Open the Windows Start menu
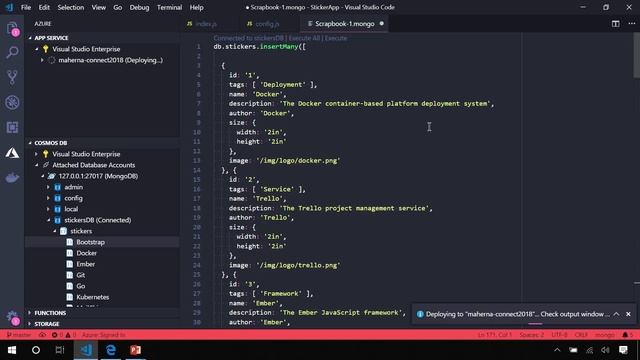This screenshot has width=640, height=360. pos(12,350)
